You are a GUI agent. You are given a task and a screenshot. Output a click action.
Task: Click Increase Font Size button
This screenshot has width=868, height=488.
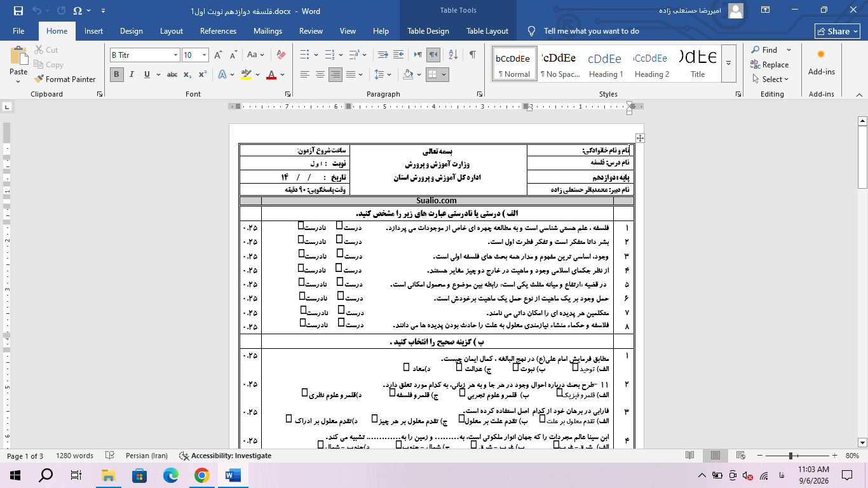219,55
